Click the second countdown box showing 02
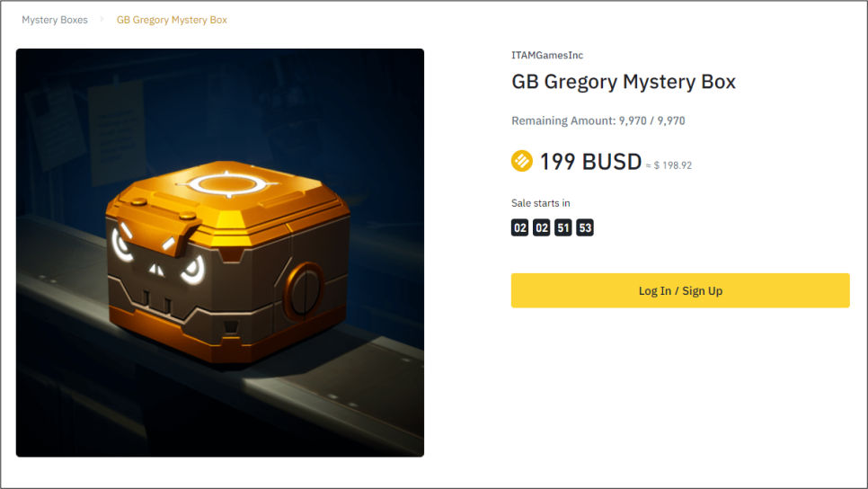The width and height of the screenshot is (868, 489). click(x=542, y=227)
